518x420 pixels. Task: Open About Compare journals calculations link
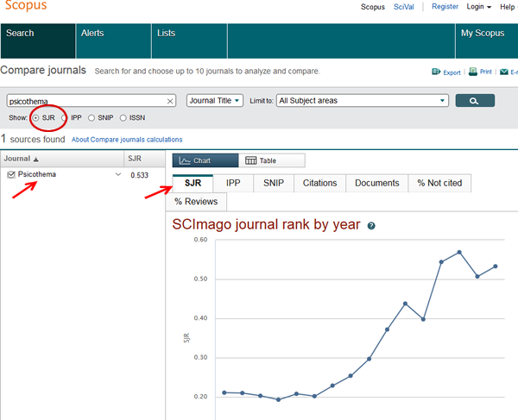pos(127,139)
